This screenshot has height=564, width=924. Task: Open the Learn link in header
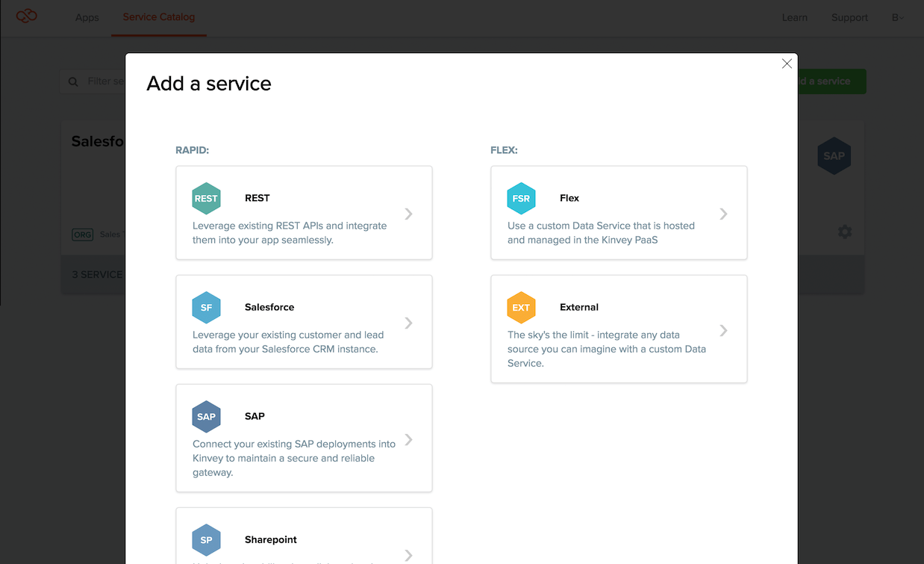[794, 17]
